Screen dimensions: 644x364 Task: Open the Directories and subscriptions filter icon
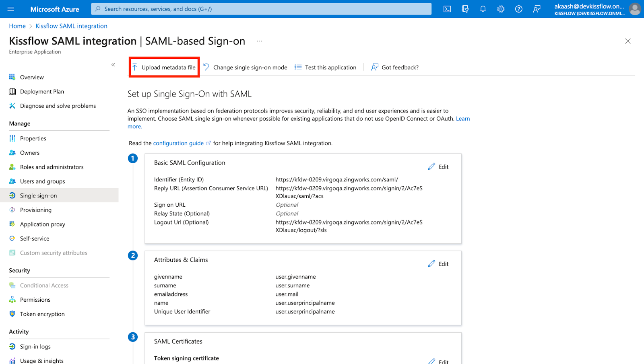[x=465, y=8]
